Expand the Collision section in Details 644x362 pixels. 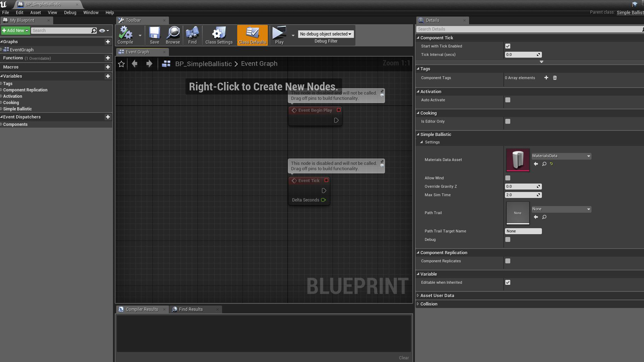pos(429,304)
